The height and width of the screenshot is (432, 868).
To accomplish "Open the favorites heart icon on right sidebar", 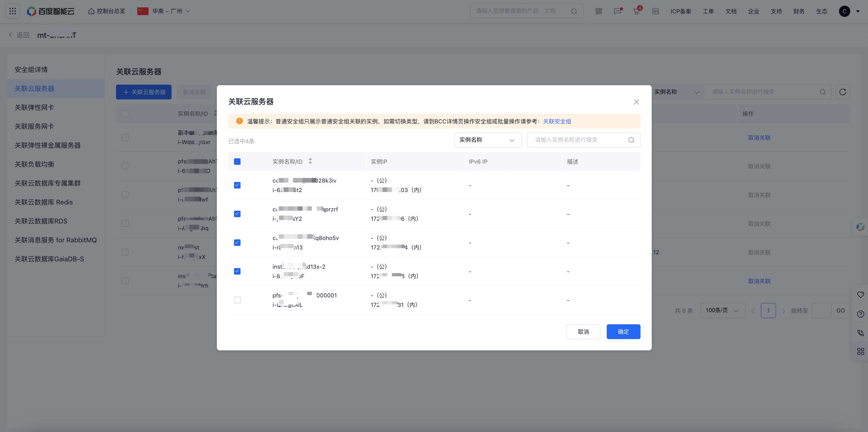I will click(861, 295).
